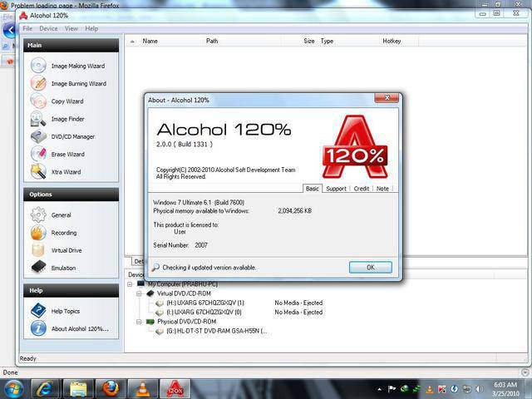
Task: Start the Erase Wizard icon
Action: click(x=38, y=154)
